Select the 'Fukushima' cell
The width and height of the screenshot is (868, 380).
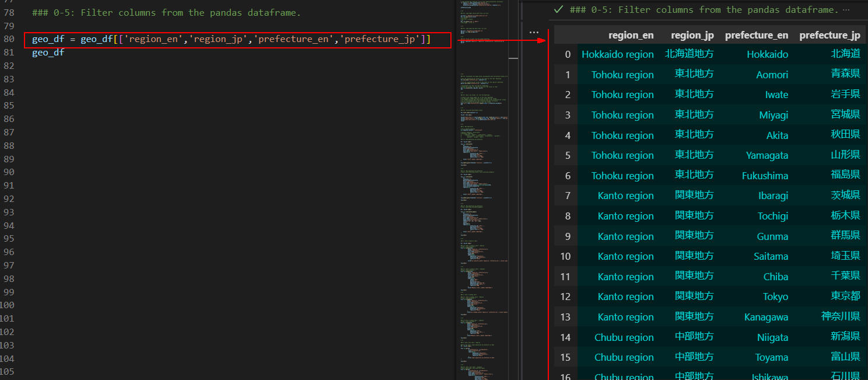coord(765,176)
